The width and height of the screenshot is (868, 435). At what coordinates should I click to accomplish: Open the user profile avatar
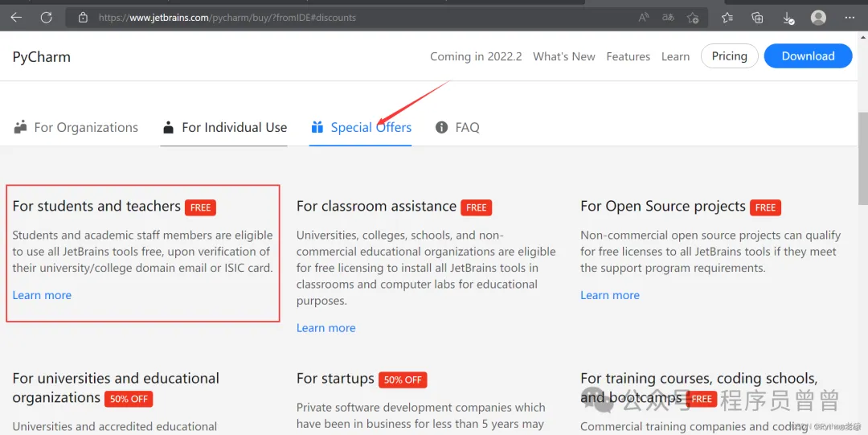point(819,18)
